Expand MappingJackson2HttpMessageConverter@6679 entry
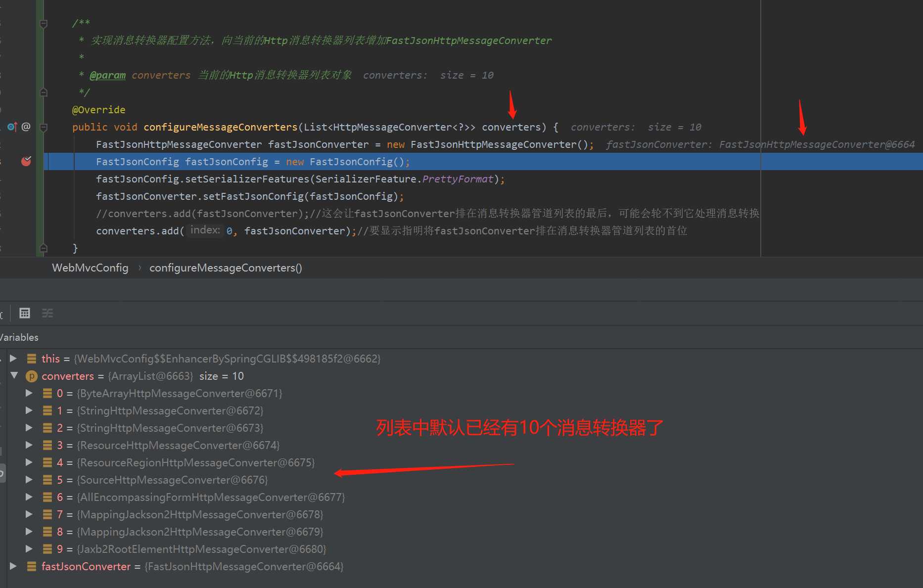This screenshot has width=923, height=588. (x=29, y=532)
